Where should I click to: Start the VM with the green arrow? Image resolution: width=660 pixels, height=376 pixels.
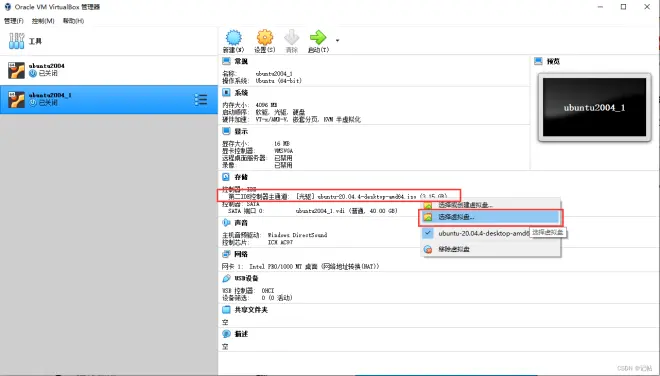pyautogui.click(x=318, y=37)
